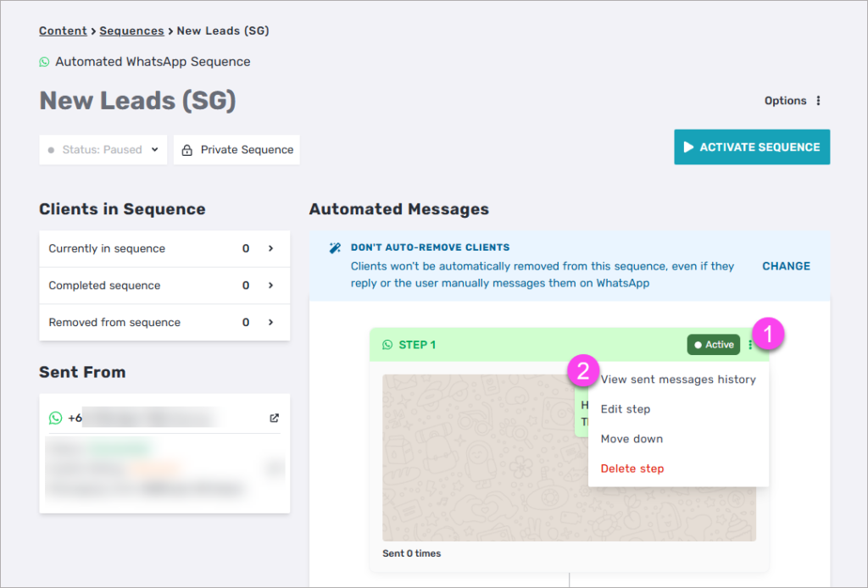Select View sent messages history

point(678,380)
